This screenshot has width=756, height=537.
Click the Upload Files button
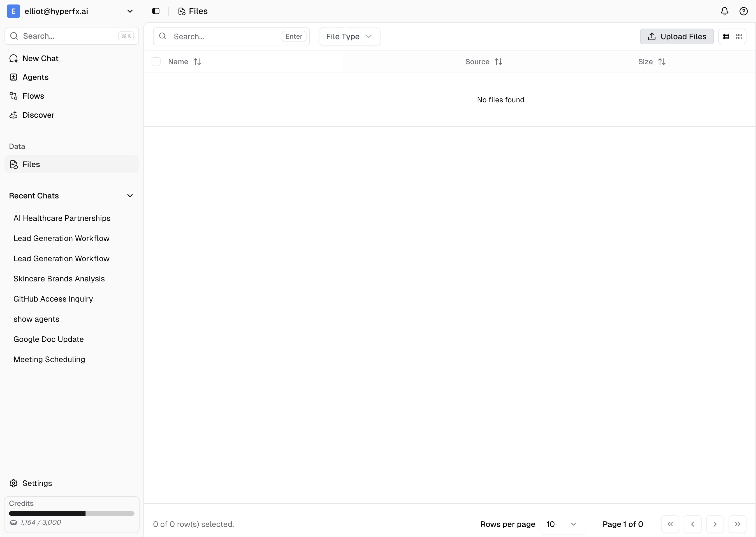677,36
